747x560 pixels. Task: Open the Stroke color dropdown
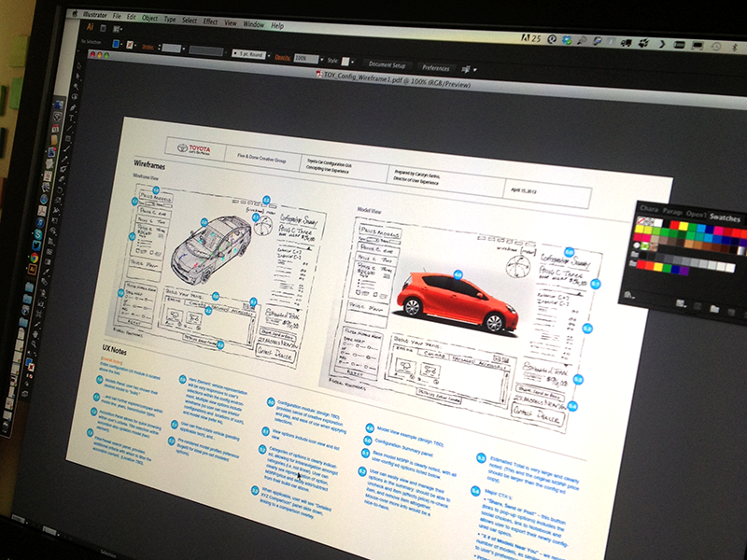click(x=135, y=45)
